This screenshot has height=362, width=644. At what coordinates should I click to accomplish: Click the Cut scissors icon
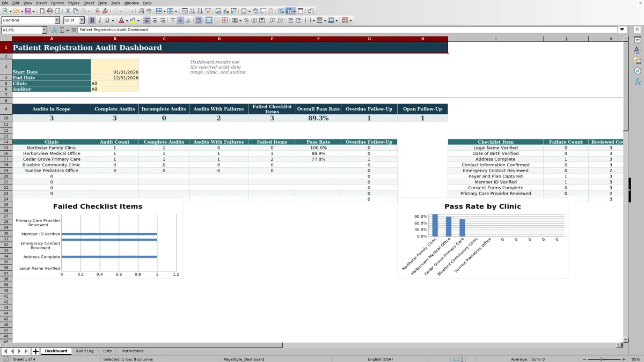click(68, 11)
